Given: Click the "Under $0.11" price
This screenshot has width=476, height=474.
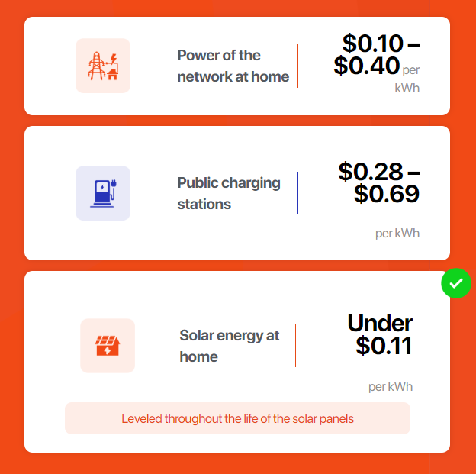Looking at the screenshot, I should [x=381, y=334].
